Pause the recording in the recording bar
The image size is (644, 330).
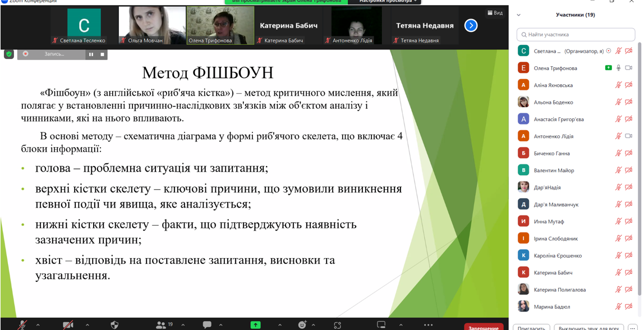(x=91, y=54)
